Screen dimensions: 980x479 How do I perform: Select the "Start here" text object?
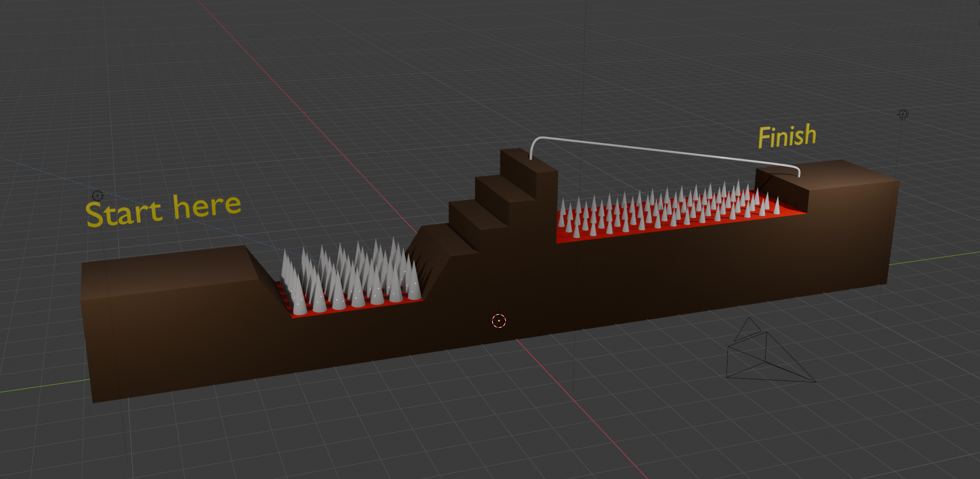pos(163,210)
